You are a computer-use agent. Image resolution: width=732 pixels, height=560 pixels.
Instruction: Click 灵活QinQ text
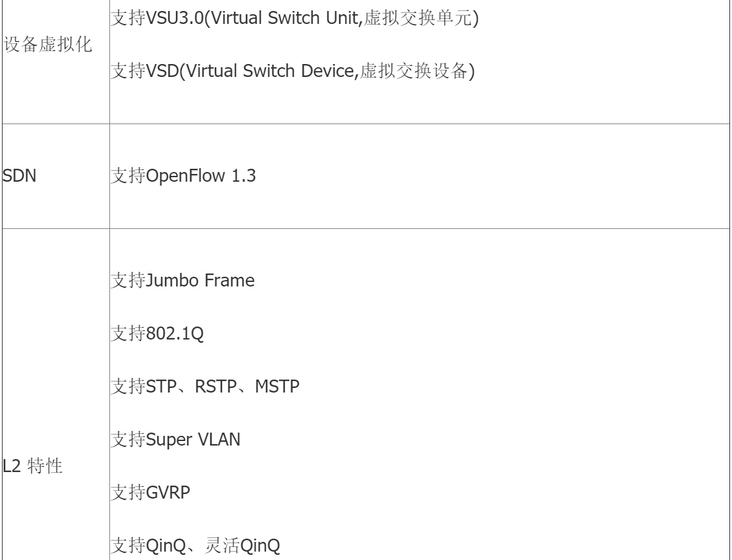242,546
